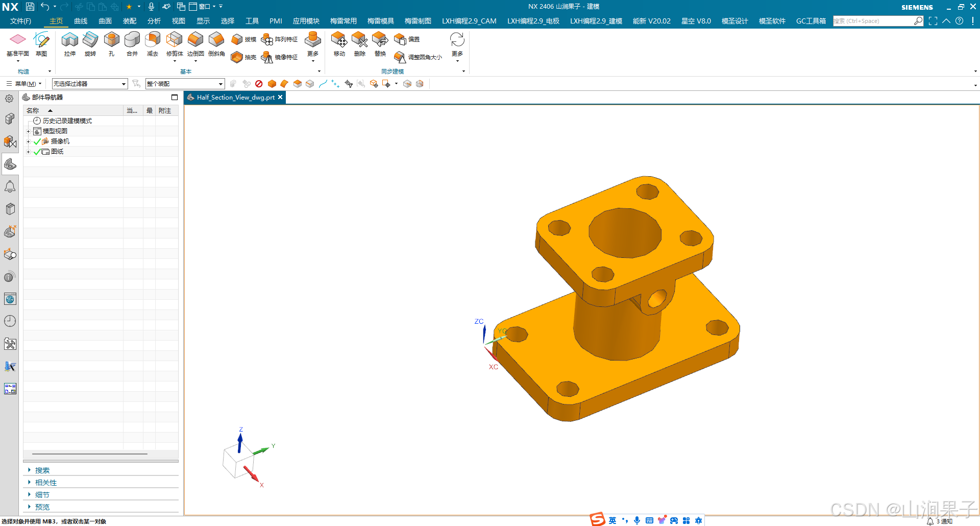Maximize the 部件导航器 panel square button
Image resolution: width=980 pixels, height=526 pixels.
175,98
